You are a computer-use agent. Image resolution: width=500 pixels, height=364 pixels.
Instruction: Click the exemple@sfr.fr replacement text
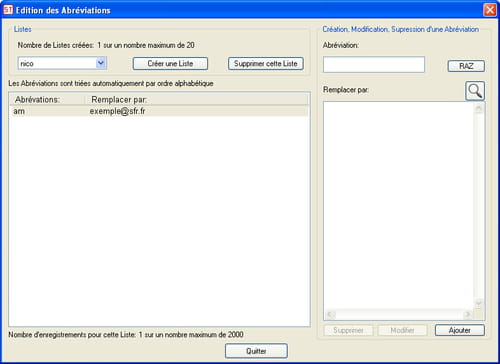pyautogui.click(x=117, y=111)
